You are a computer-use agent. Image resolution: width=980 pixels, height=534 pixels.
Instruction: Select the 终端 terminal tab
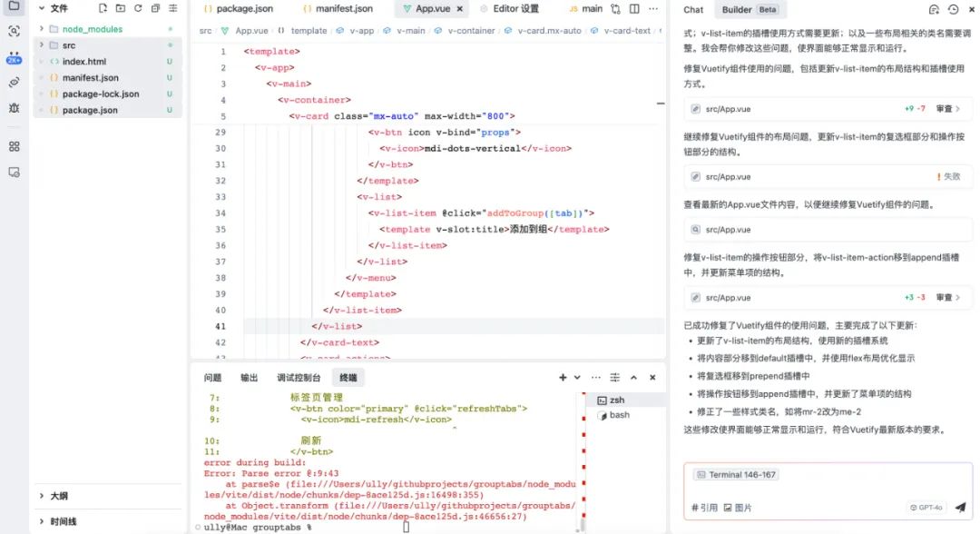click(348, 377)
